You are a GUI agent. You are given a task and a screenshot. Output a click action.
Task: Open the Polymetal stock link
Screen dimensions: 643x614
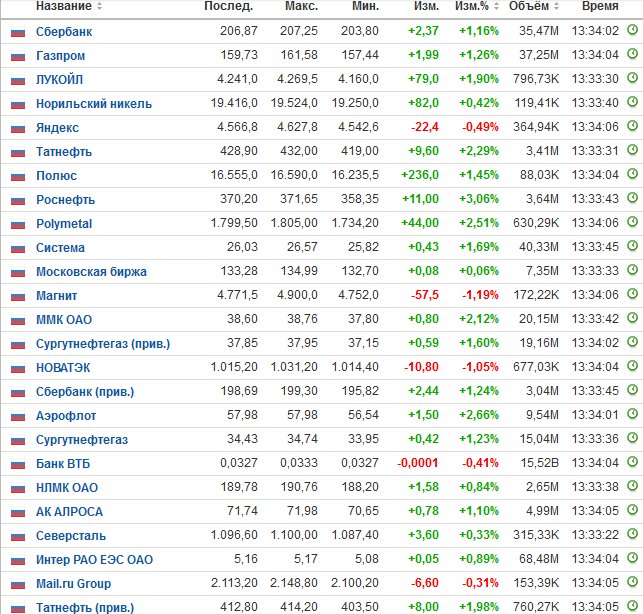pyautogui.click(x=64, y=224)
